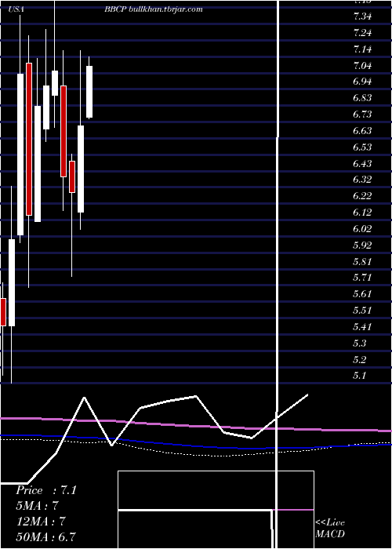
Task: Click the pink moving average line
Action: tap(196, 425)
